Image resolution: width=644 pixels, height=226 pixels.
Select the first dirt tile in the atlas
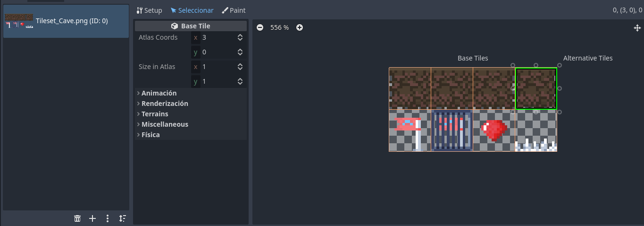tap(410, 88)
